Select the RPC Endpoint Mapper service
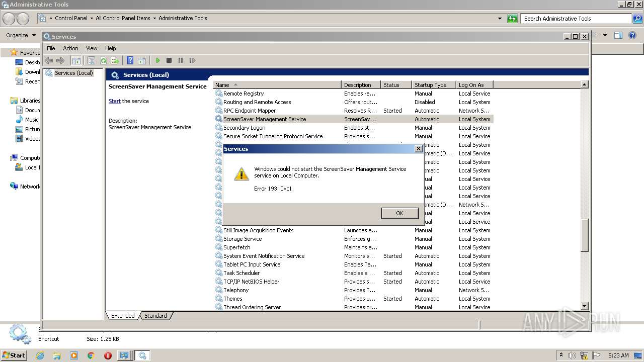Screen dimensions: 644x362 pyautogui.click(x=353, y=111)
